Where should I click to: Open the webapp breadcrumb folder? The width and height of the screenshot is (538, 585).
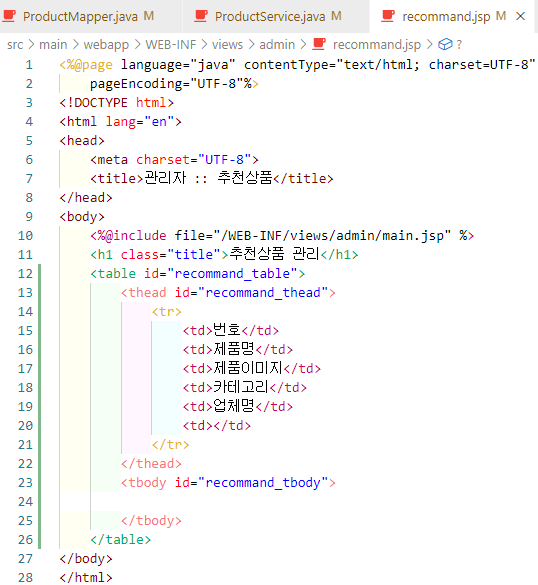coord(106,45)
